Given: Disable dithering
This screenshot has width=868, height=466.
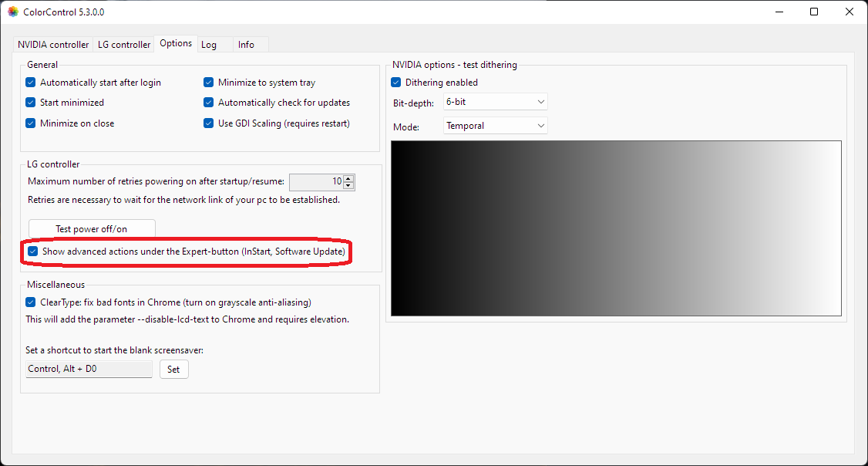Looking at the screenshot, I should pyautogui.click(x=395, y=82).
